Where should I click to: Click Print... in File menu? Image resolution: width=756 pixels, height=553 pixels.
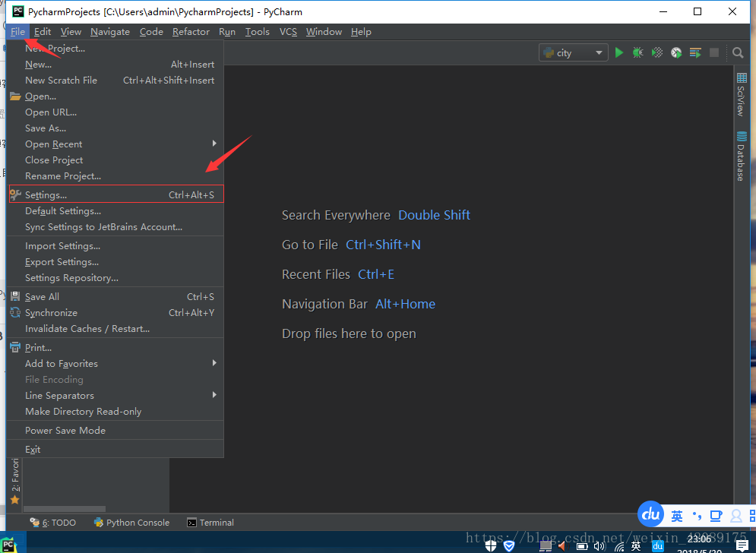click(x=115, y=348)
